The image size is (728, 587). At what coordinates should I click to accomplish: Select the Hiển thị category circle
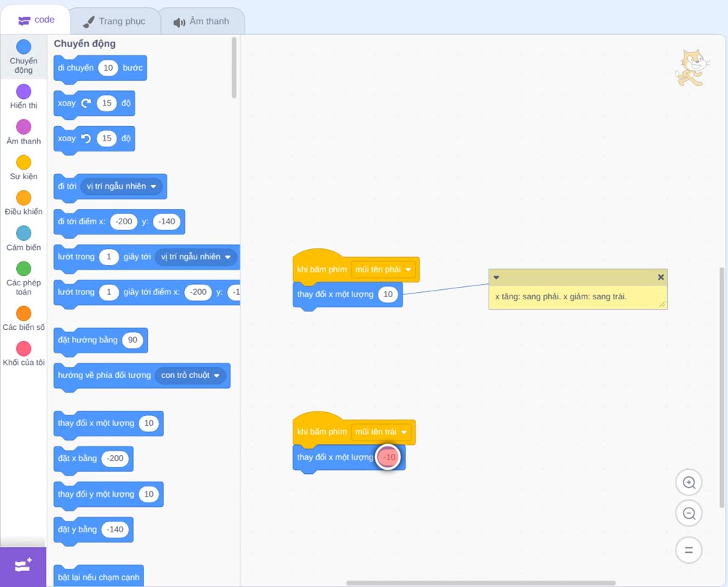tap(24, 92)
